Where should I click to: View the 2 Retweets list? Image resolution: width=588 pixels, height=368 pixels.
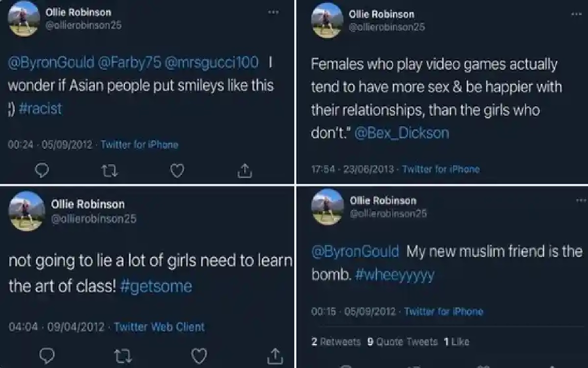point(336,342)
